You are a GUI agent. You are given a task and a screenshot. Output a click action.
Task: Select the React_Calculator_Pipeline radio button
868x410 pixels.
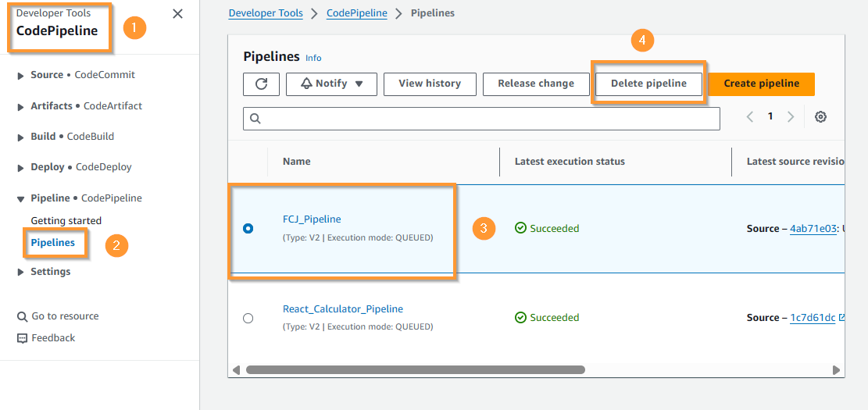pos(248,318)
